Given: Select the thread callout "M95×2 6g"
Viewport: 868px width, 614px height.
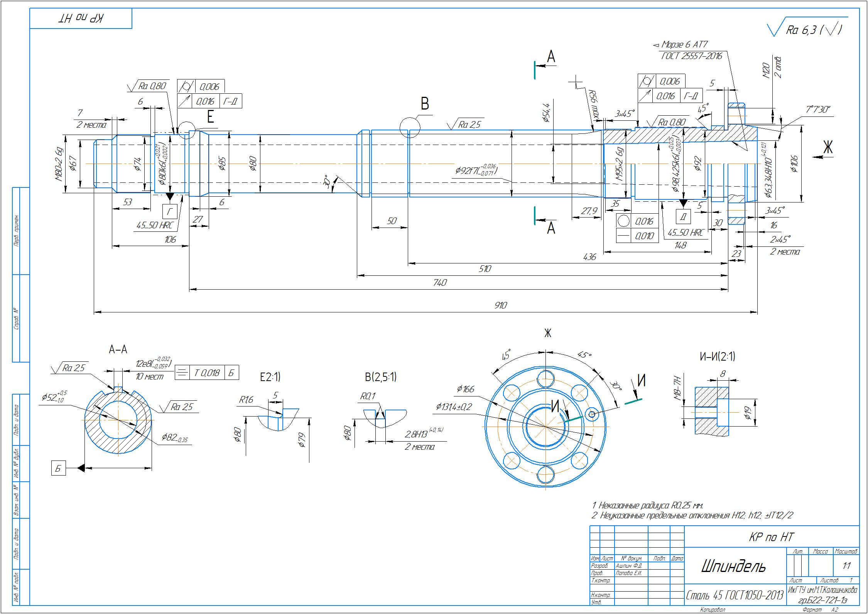Looking at the screenshot, I should (619, 164).
